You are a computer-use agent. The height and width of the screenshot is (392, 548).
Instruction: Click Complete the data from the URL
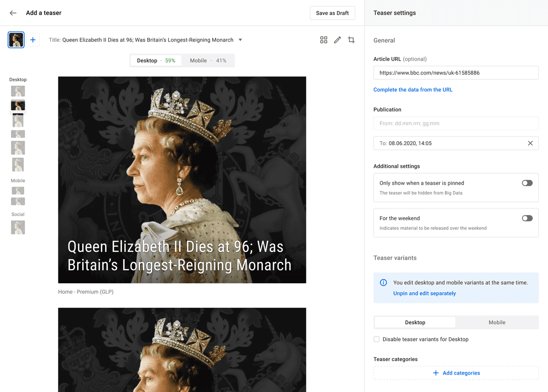(x=413, y=90)
